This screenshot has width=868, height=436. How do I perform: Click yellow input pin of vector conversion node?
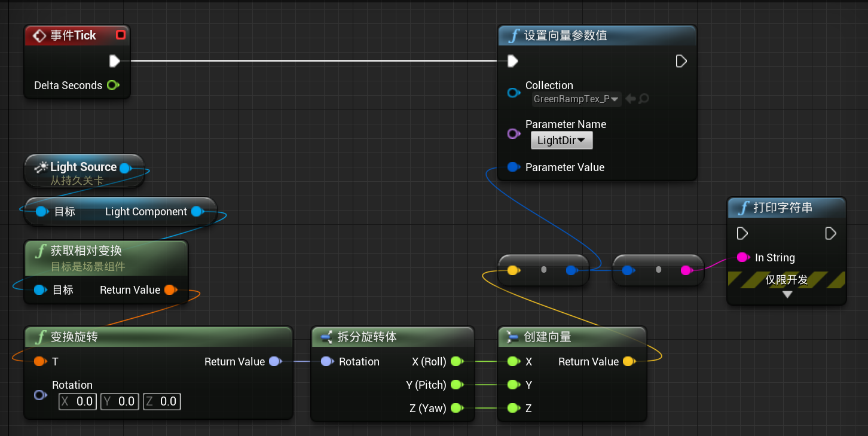[x=513, y=270]
